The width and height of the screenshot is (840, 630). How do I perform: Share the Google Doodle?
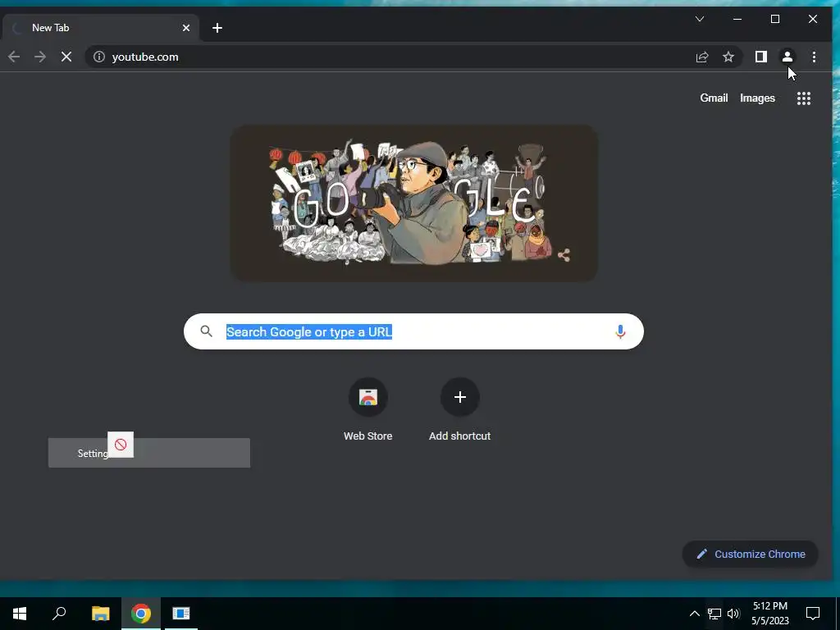pyautogui.click(x=564, y=255)
